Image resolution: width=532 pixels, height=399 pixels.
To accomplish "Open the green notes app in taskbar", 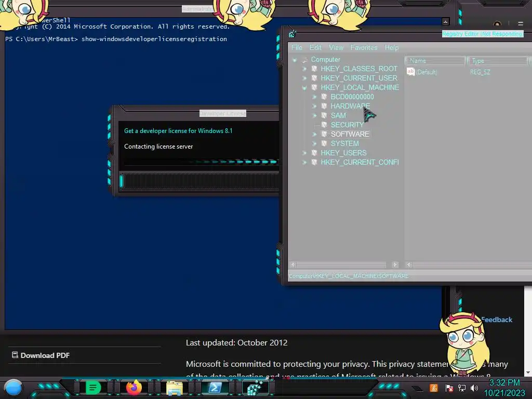I will 94,388.
